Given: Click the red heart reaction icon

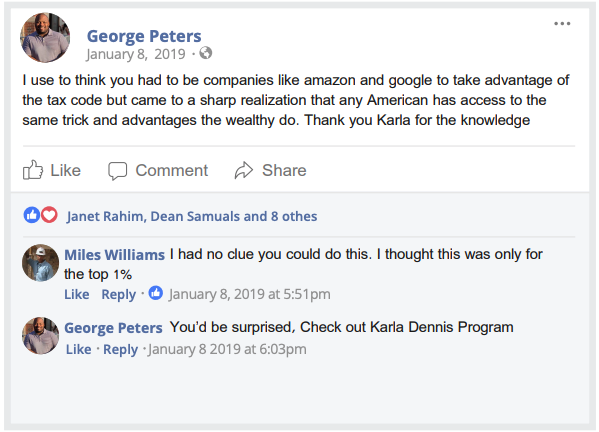Looking at the screenshot, I should [49, 215].
